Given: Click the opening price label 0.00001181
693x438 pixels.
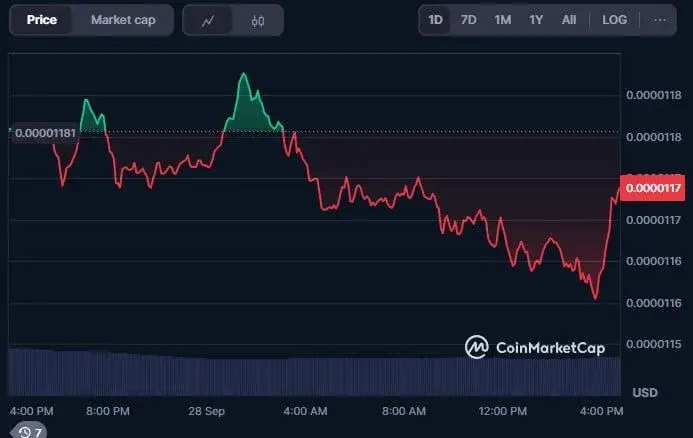Looking at the screenshot, I should [43, 133].
